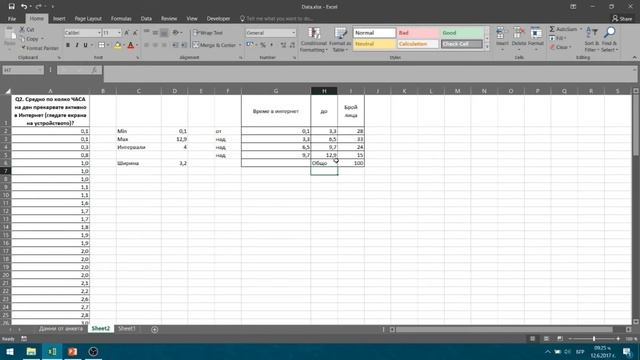Click the Share button
The width and height of the screenshot is (640, 360).
pos(622,19)
